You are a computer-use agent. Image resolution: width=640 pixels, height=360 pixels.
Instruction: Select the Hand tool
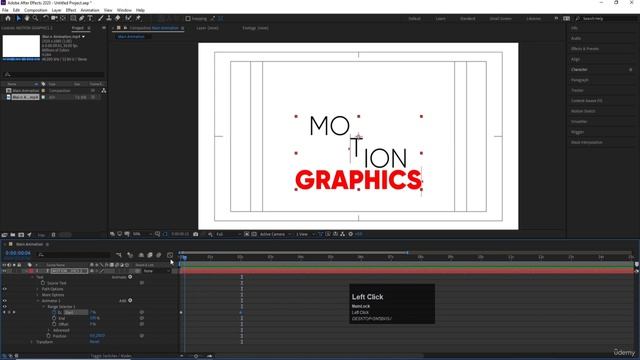tap(27, 18)
